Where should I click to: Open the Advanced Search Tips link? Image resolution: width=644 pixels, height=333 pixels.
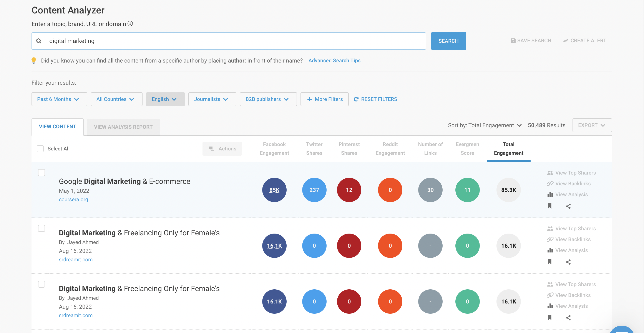(334, 60)
